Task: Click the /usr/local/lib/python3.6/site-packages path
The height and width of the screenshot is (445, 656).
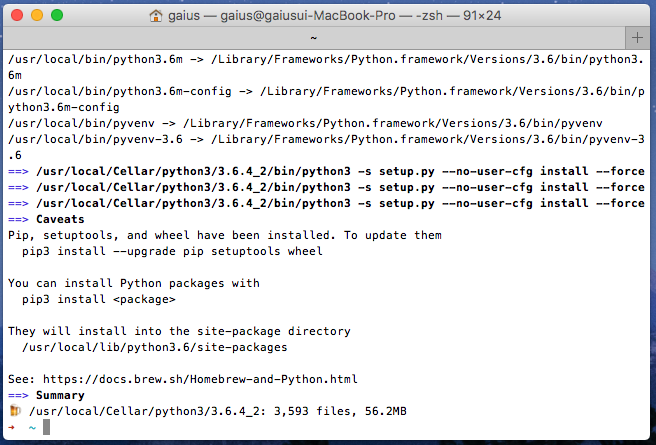Action: point(154,347)
